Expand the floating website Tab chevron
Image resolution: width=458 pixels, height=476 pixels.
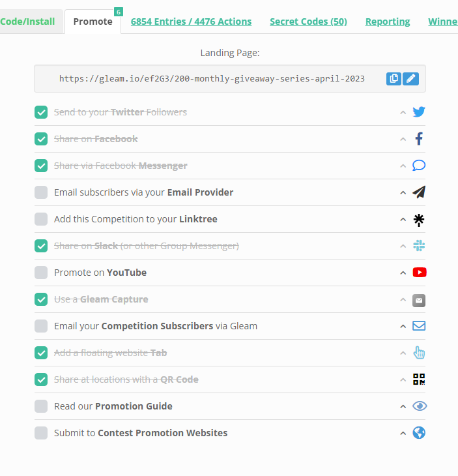pyautogui.click(x=403, y=353)
